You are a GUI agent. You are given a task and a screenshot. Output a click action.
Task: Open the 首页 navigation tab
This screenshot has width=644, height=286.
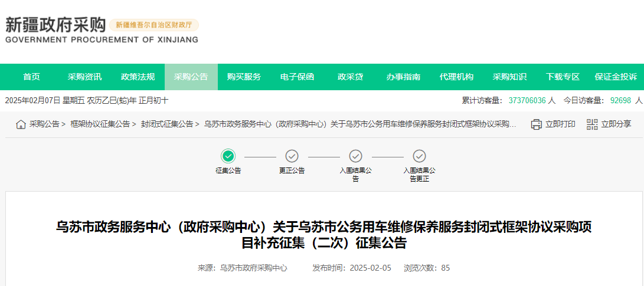click(x=31, y=77)
